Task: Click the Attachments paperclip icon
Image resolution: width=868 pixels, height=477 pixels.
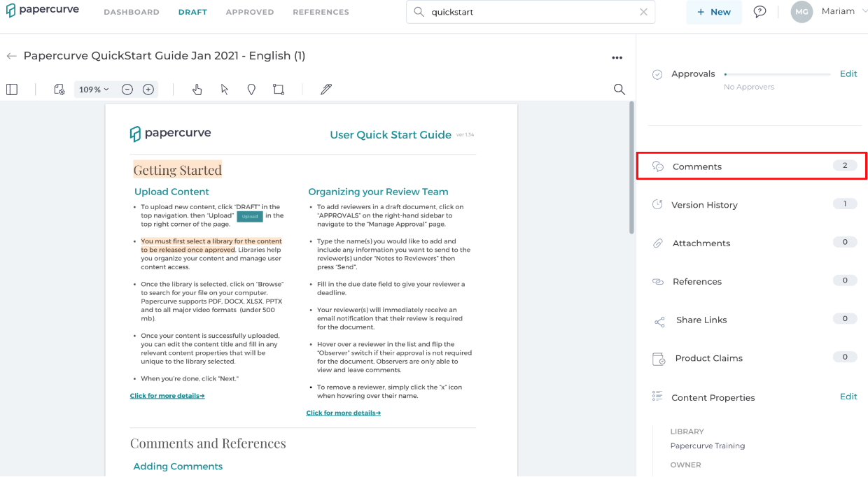Action: click(658, 243)
